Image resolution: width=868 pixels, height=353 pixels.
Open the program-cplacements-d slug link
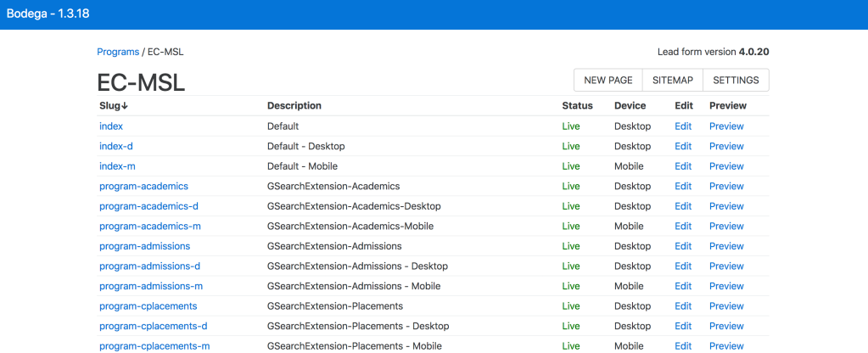[x=153, y=326]
